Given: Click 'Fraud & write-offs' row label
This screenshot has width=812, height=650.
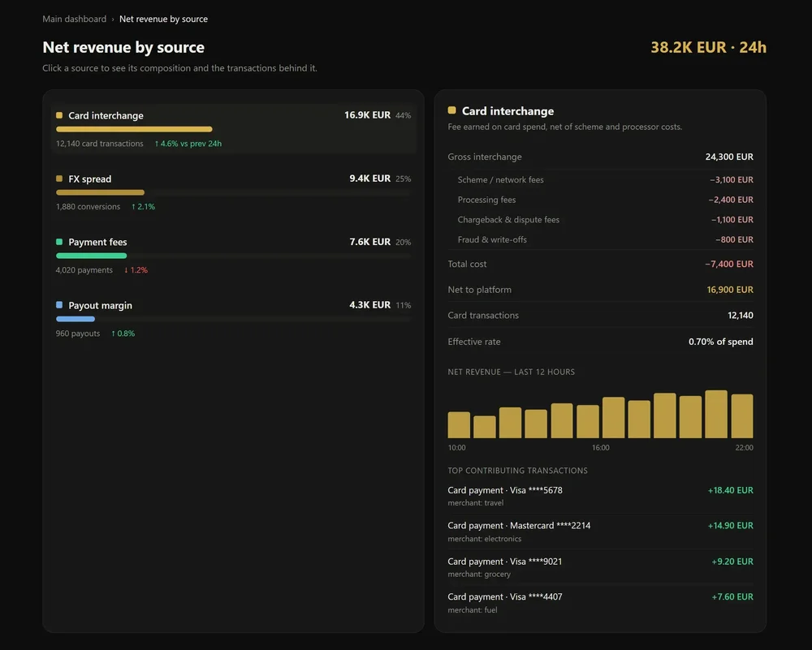Looking at the screenshot, I should coord(492,239).
